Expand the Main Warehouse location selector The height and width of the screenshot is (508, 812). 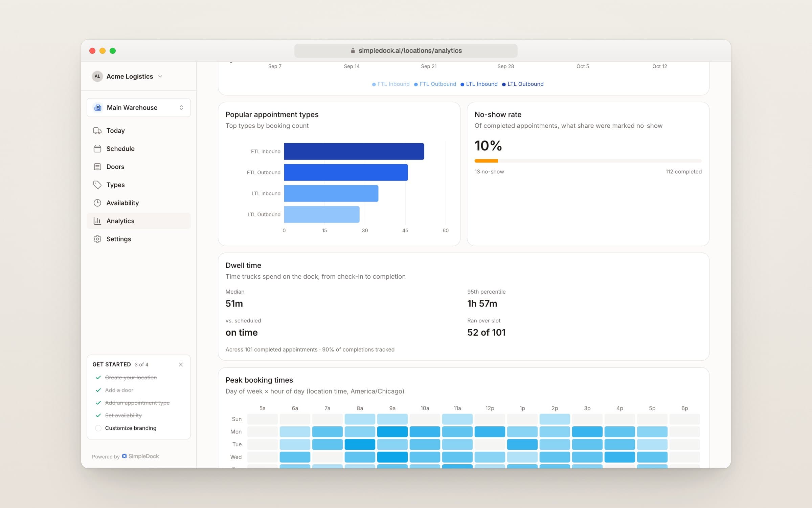pyautogui.click(x=139, y=108)
